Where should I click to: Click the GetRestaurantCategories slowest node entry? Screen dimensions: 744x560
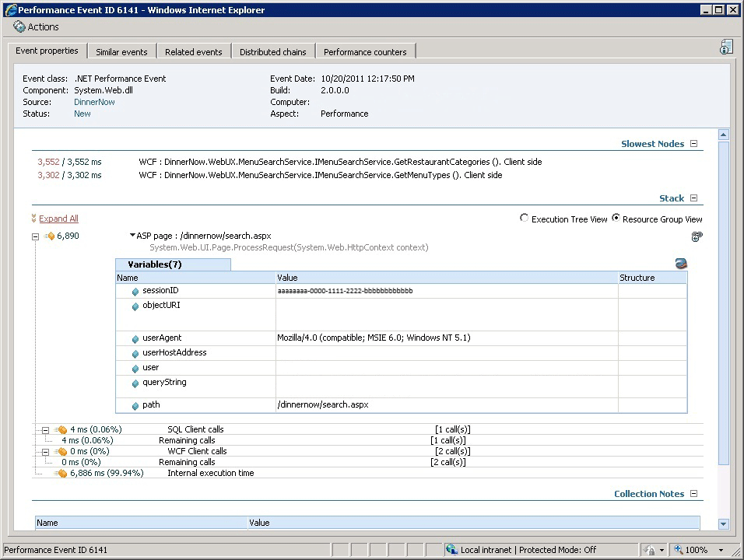pos(340,162)
